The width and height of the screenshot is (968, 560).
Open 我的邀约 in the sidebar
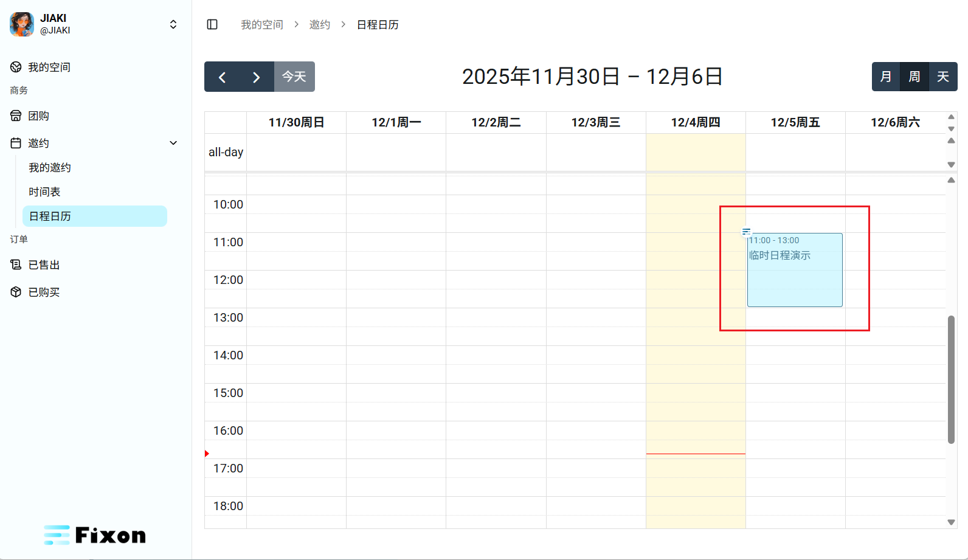point(50,167)
